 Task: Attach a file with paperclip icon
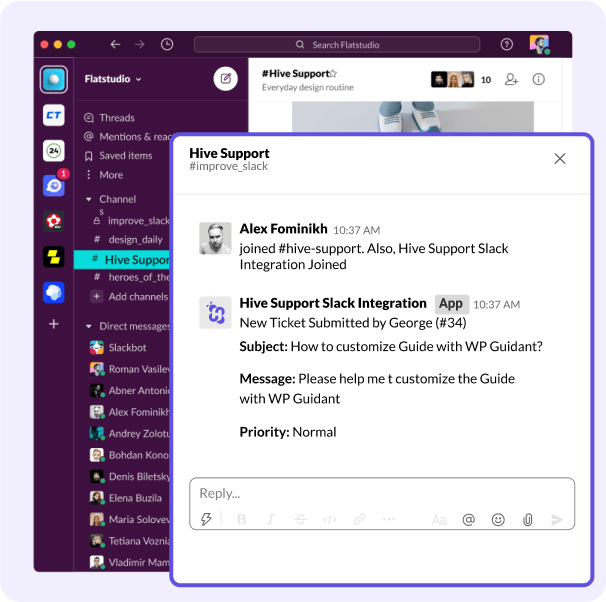pos(528,520)
